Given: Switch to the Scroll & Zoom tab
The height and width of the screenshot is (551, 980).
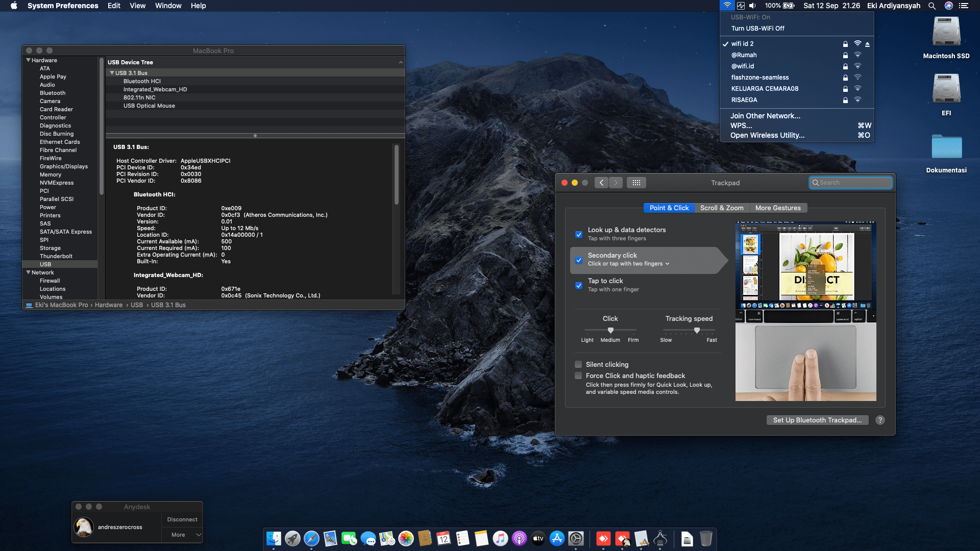Looking at the screenshot, I should pyautogui.click(x=721, y=208).
